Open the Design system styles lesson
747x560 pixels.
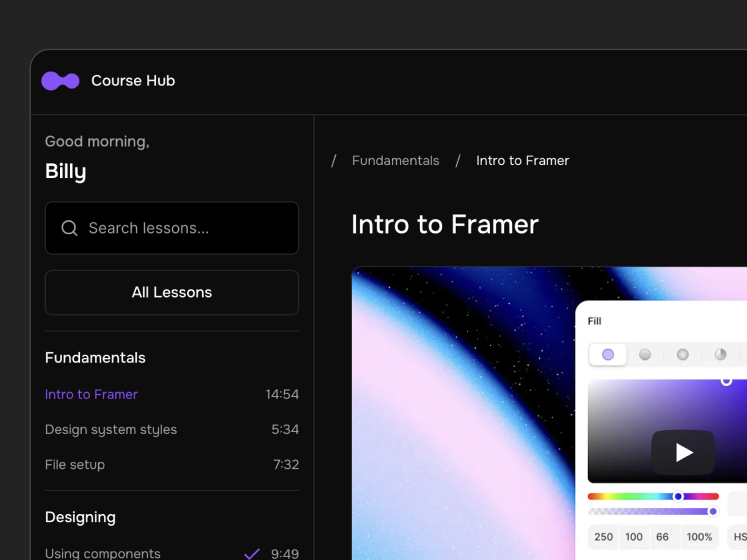click(172, 429)
